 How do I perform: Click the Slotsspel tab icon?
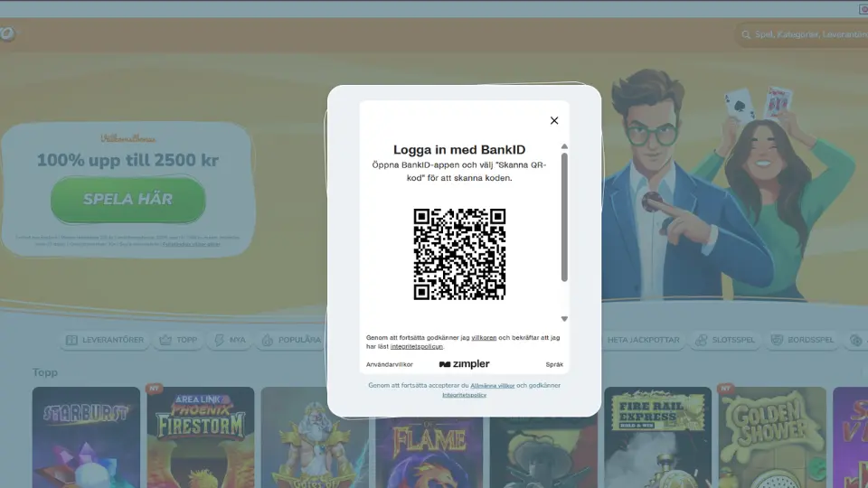click(x=702, y=340)
